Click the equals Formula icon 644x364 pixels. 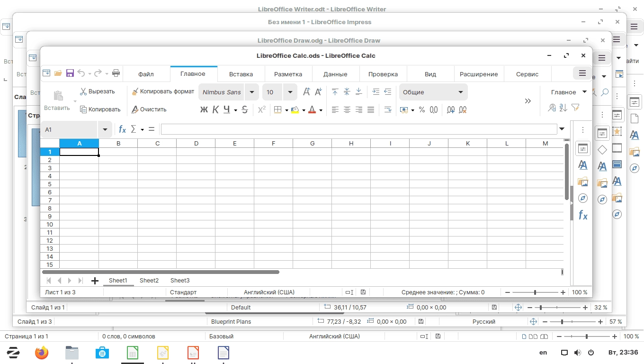click(152, 129)
